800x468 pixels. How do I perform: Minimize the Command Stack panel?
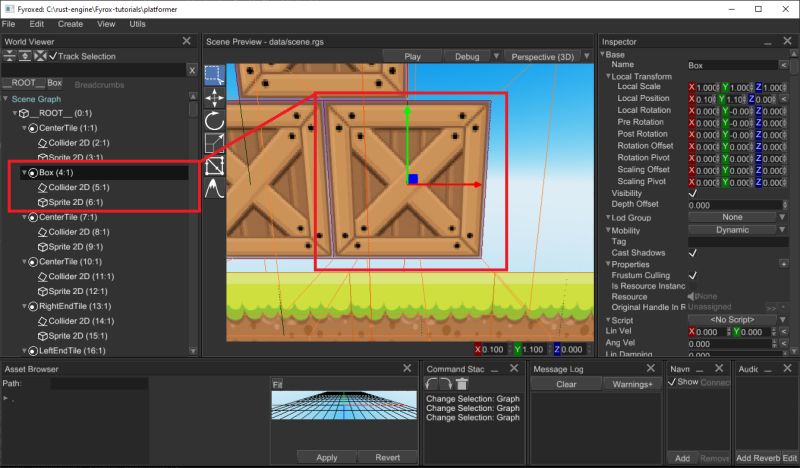[495, 370]
